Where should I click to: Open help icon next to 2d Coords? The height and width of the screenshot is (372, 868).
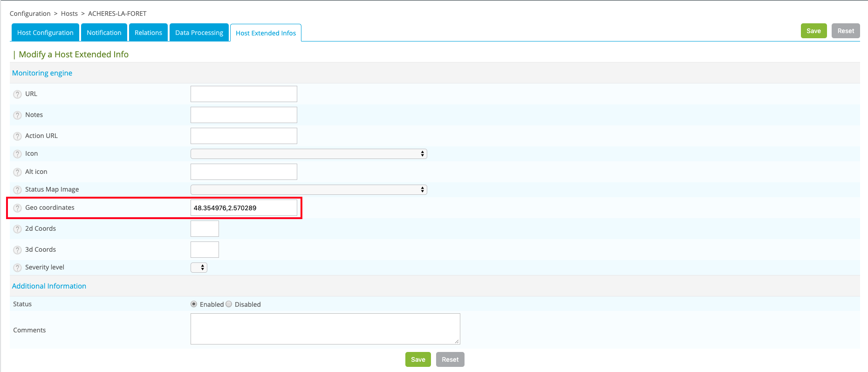coord(17,229)
